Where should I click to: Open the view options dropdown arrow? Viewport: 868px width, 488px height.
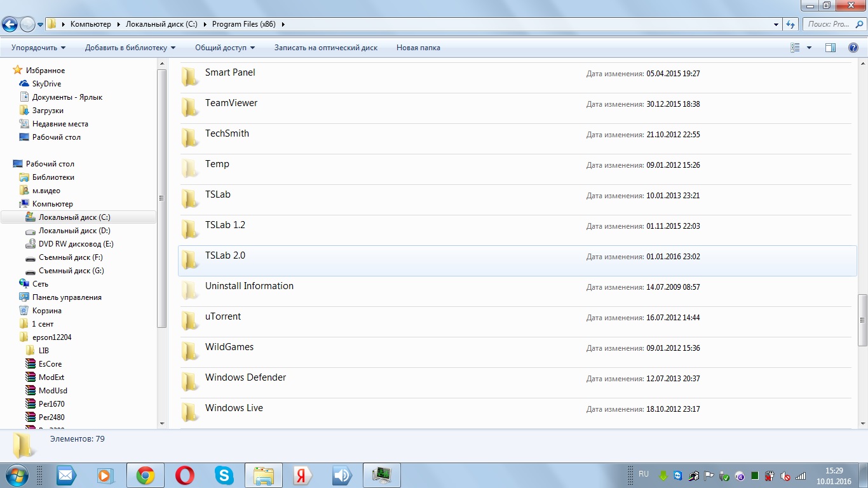[809, 48]
